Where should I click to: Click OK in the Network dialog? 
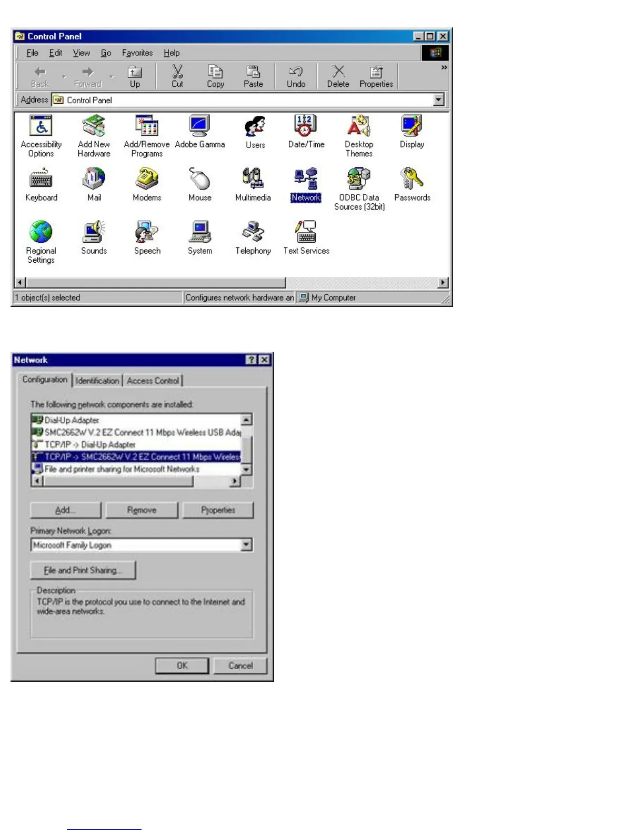(x=182, y=666)
